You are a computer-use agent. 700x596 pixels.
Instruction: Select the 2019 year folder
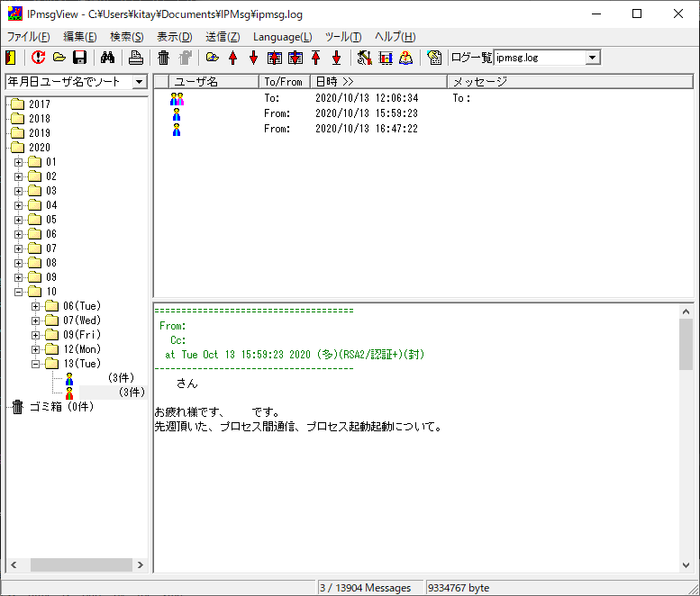click(x=31, y=133)
